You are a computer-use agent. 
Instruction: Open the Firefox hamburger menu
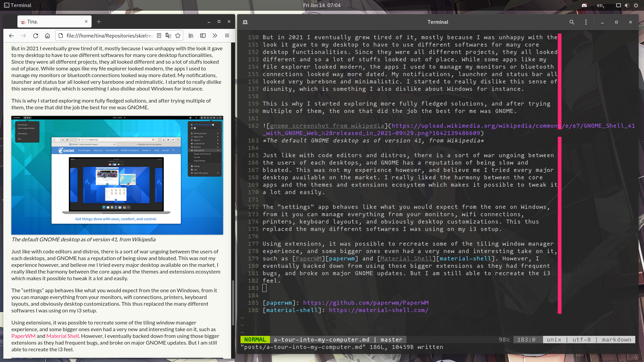coord(227,36)
